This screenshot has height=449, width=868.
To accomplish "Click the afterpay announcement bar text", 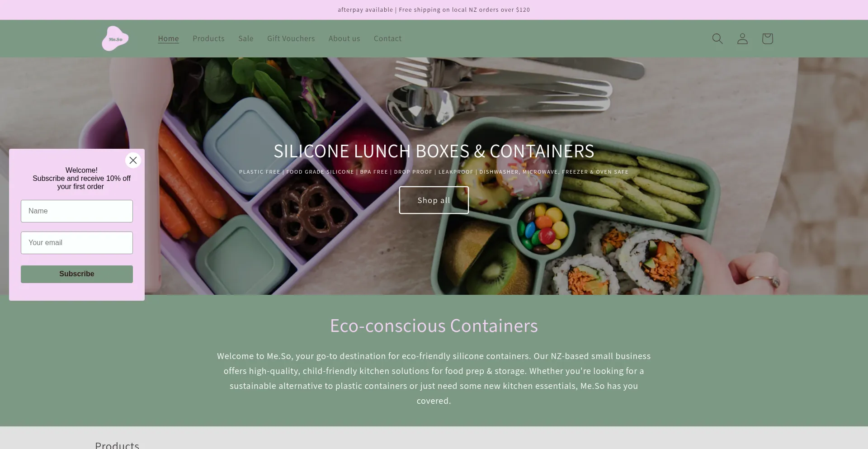I will point(434,9).
